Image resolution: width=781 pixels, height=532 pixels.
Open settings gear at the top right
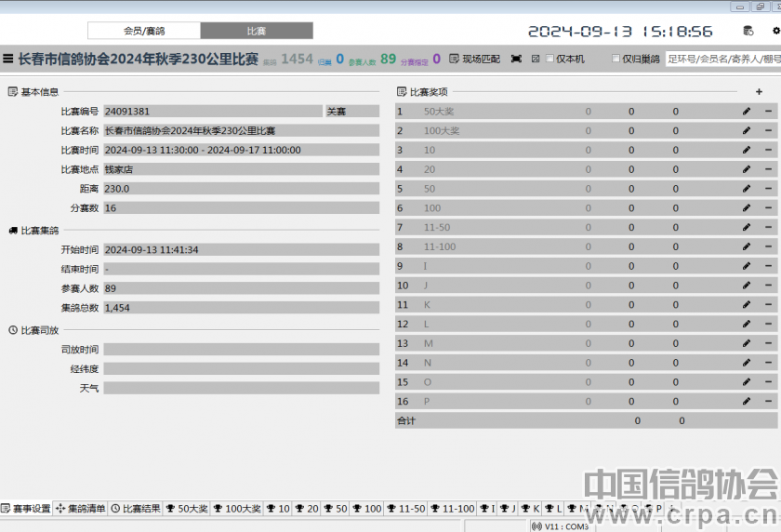point(776,31)
